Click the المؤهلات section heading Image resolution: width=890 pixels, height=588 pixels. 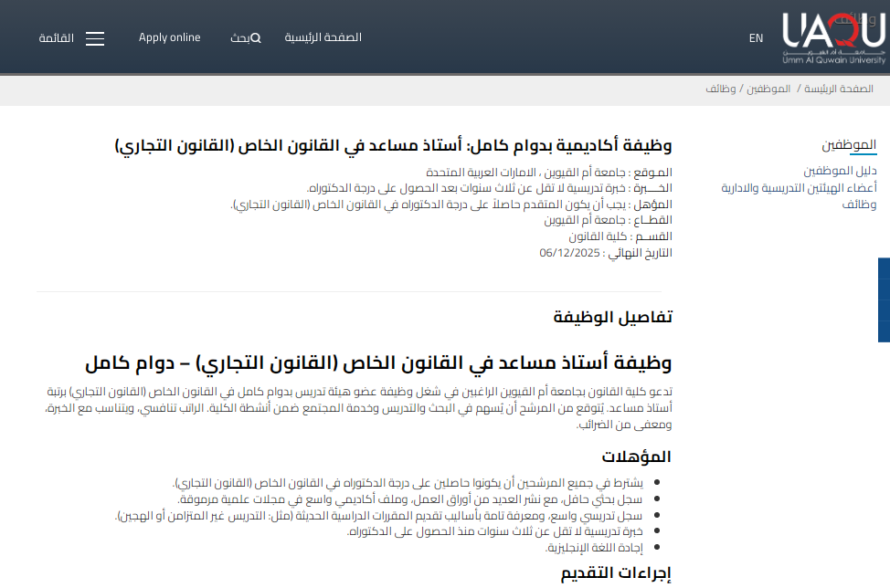[636, 457]
